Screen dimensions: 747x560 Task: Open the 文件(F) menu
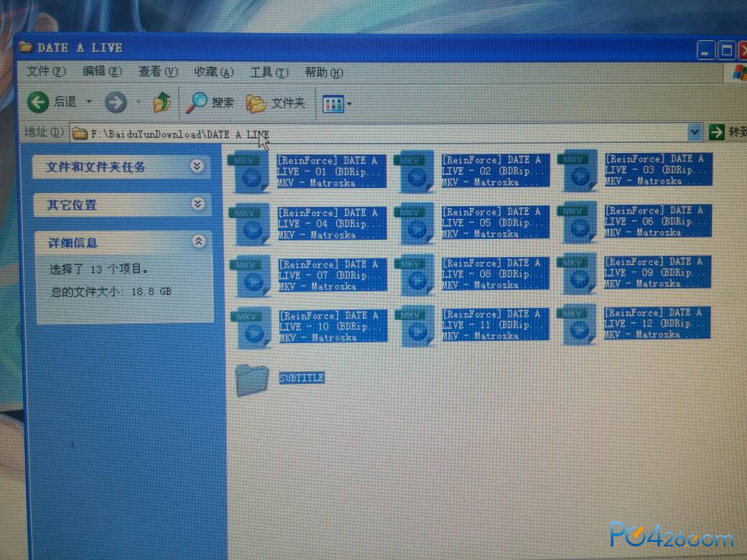click(x=46, y=71)
